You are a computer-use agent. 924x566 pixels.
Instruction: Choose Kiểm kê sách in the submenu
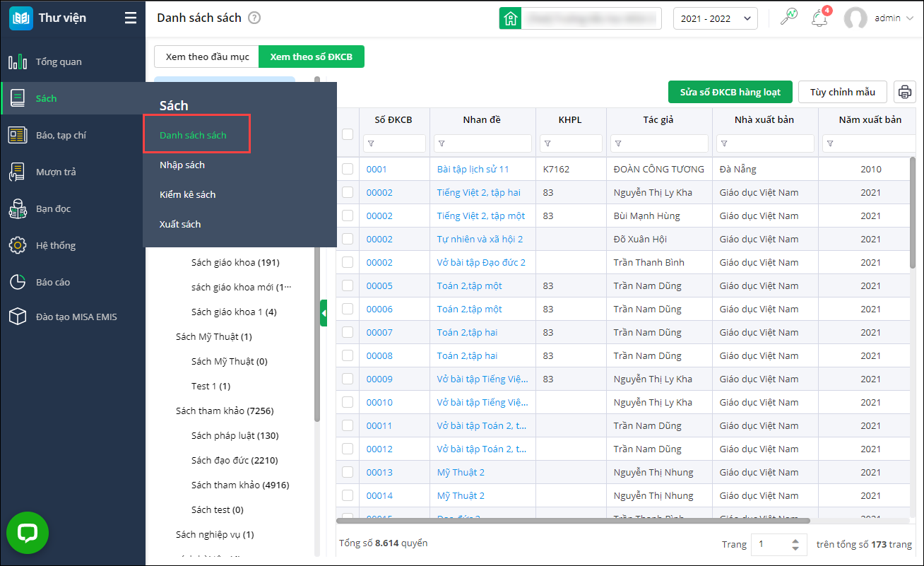tap(188, 194)
